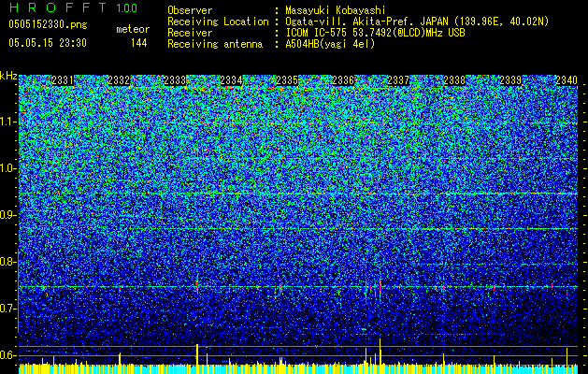Click the kHz axis unit label

pyautogui.click(x=8, y=76)
